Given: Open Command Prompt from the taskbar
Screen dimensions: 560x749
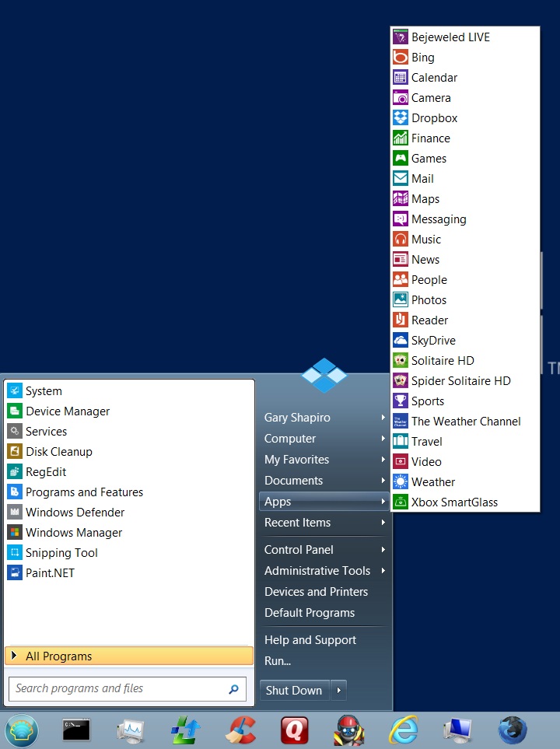Looking at the screenshot, I should 76,730.
